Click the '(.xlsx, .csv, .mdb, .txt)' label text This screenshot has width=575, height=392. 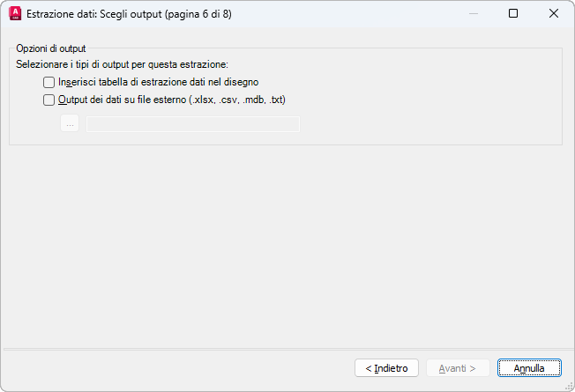237,100
